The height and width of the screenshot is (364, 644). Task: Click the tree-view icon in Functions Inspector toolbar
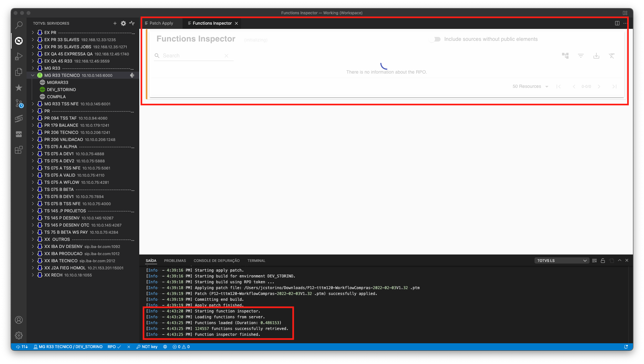pyautogui.click(x=565, y=56)
